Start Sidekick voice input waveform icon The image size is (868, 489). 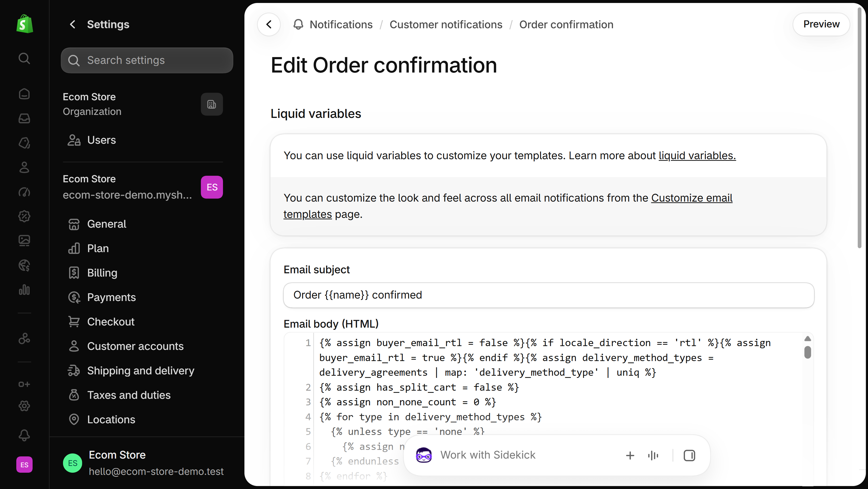point(653,456)
